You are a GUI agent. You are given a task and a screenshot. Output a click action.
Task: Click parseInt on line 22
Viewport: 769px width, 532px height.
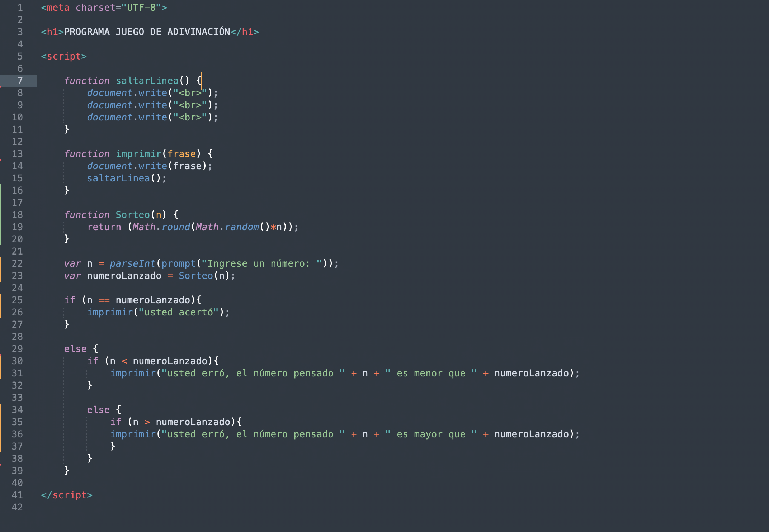coord(133,263)
